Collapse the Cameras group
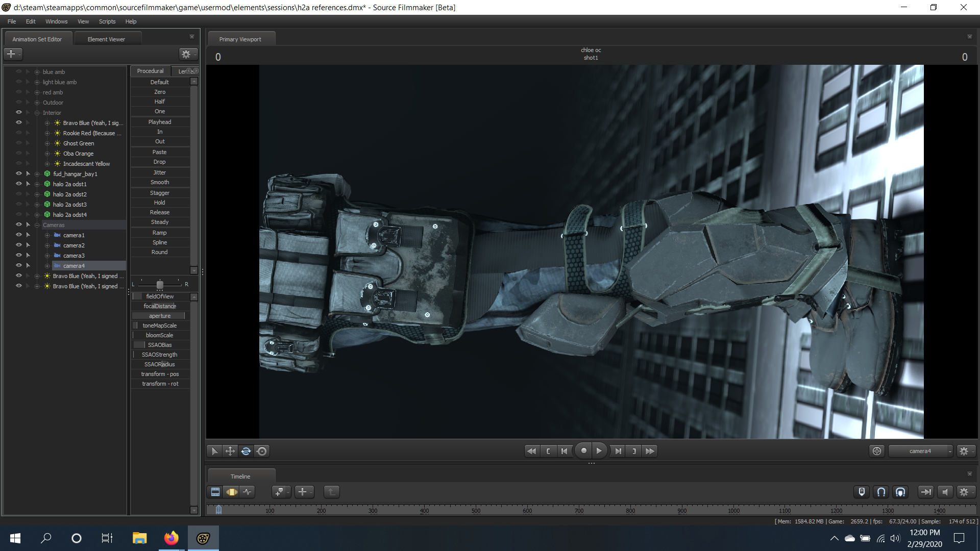The height and width of the screenshot is (551, 980). pyautogui.click(x=37, y=225)
